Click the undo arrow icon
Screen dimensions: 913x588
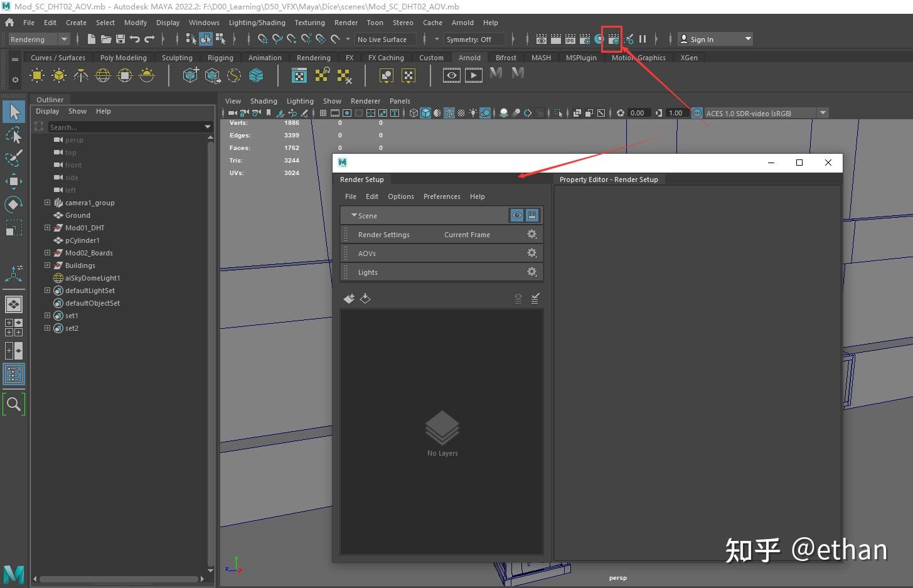(x=135, y=40)
